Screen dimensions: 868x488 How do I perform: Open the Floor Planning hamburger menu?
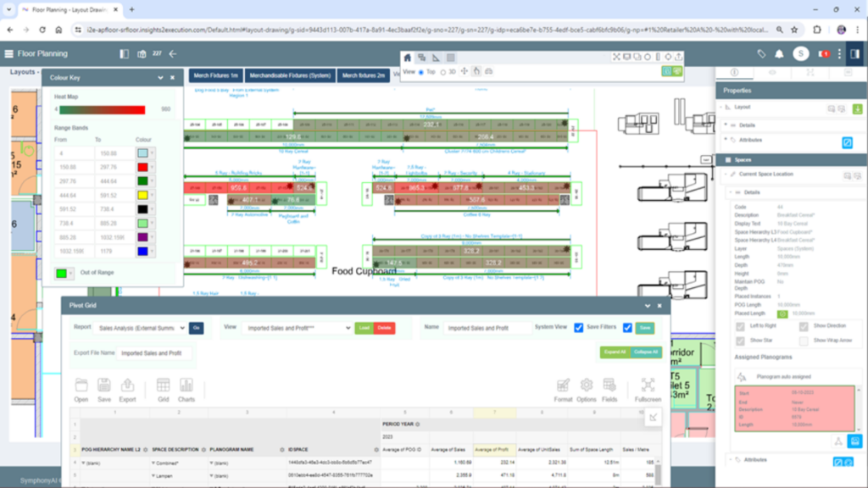tap(9, 54)
